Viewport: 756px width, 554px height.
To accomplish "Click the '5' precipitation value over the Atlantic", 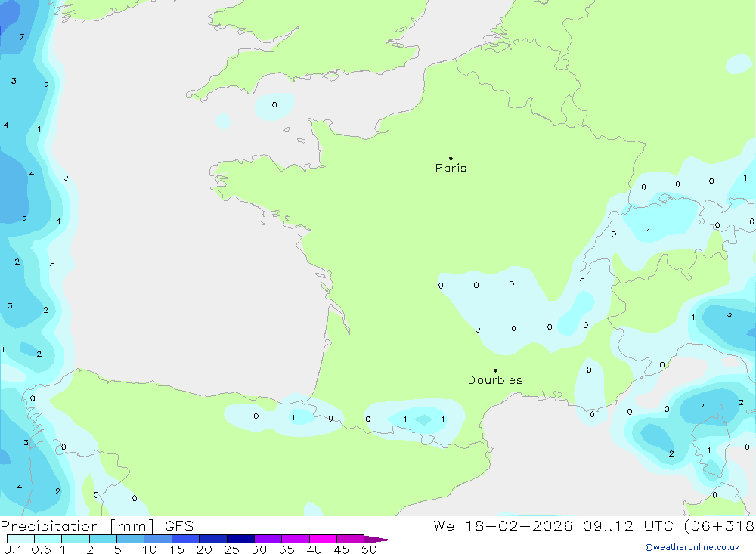I will tap(25, 218).
